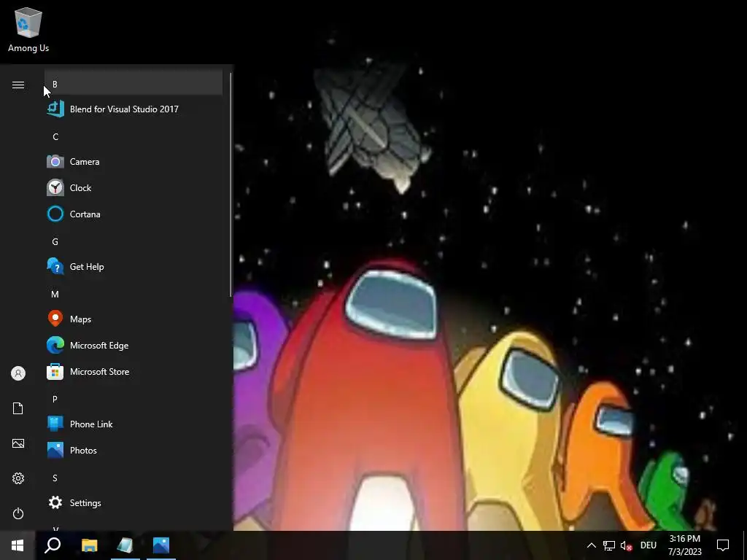Click the Phone Link label

coord(91,424)
